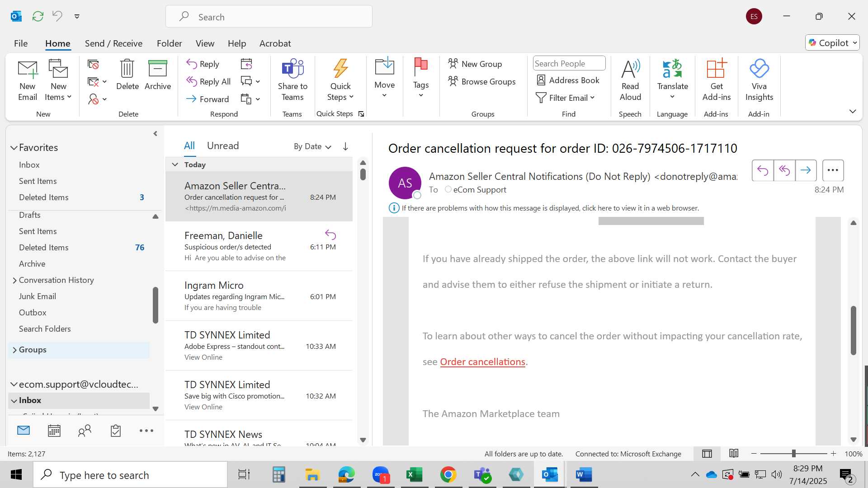Click the Search box at top
This screenshot has height=488, width=868.
pos(269,17)
